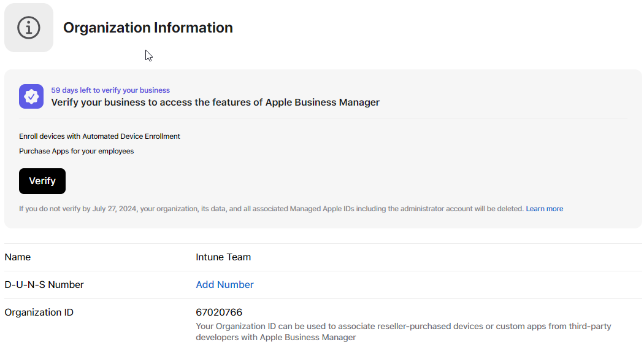The width and height of the screenshot is (644, 342).
Task: Click the 'If you do not verify by July 27, 2024' warning
Action: pos(271,209)
